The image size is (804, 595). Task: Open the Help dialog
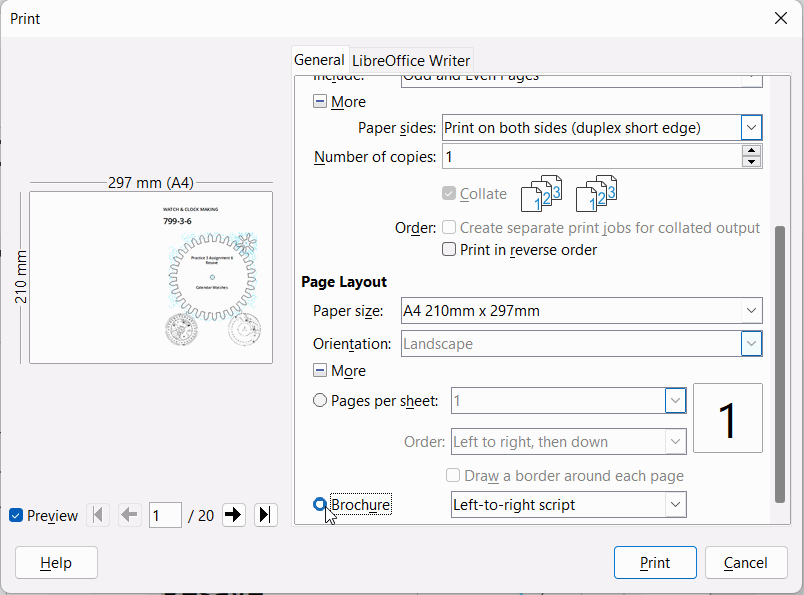click(55, 562)
